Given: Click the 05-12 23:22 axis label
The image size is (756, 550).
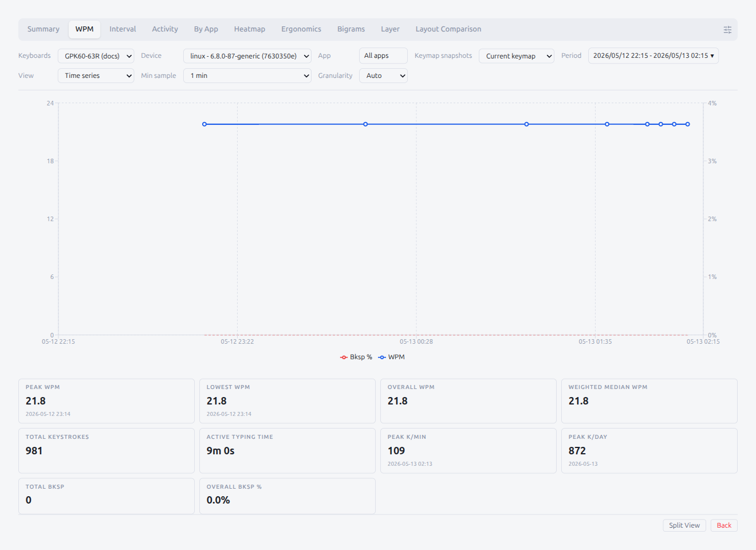Looking at the screenshot, I should point(237,341).
